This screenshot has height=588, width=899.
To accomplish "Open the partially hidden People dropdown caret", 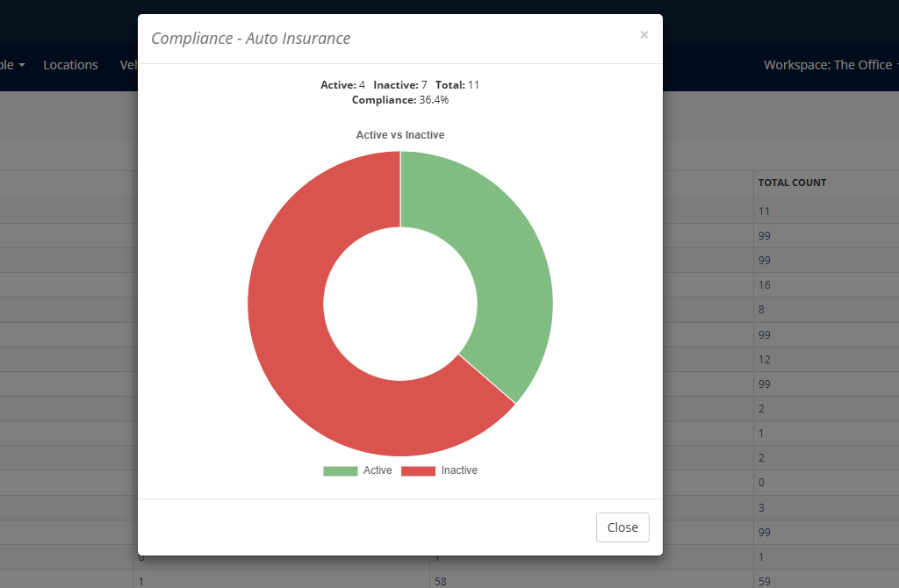I will pos(21,65).
